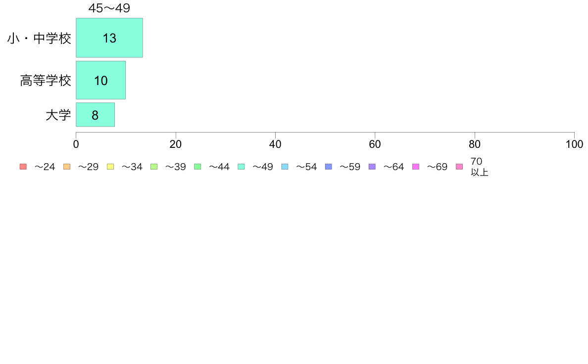The height and width of the screenshot is (364, 588).
Task: Click the ~49 aqua legend swatch
Action: point(241,167)
